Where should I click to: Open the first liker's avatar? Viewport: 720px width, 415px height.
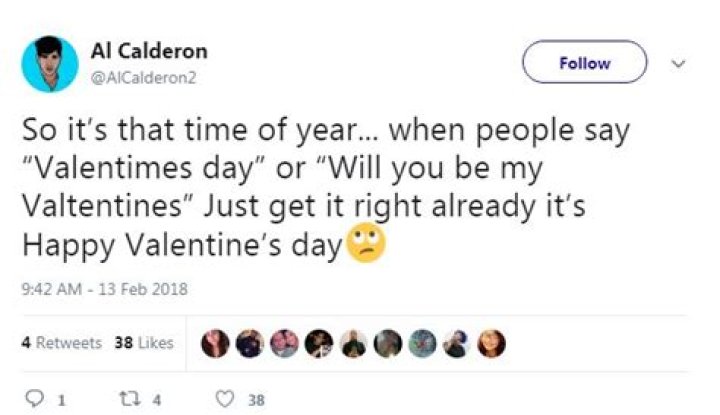click(215, 343)
